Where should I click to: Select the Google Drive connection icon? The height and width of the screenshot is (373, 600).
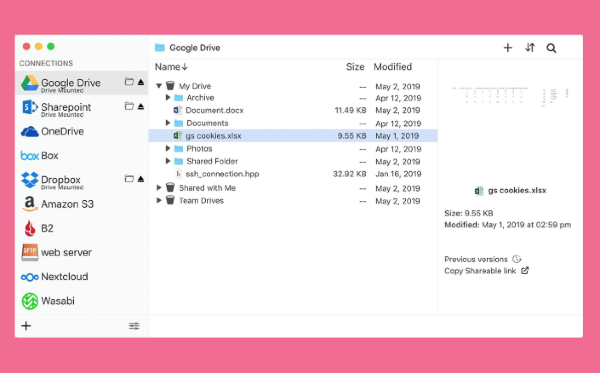[29, 83]
